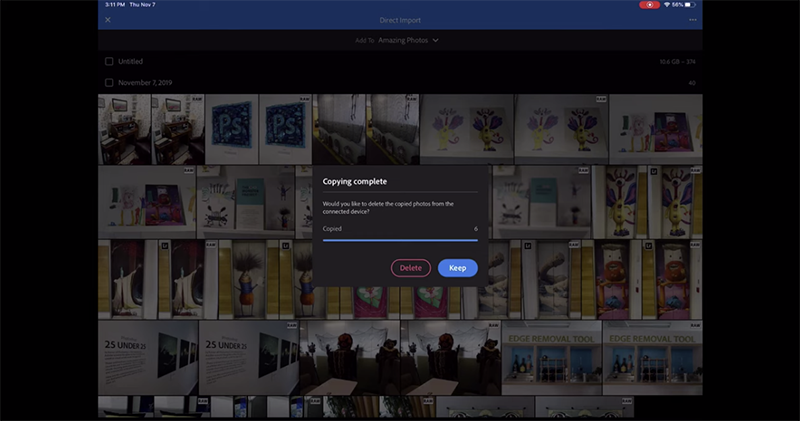Click the Copying complete dialog heading

click(x=354, y=182)
